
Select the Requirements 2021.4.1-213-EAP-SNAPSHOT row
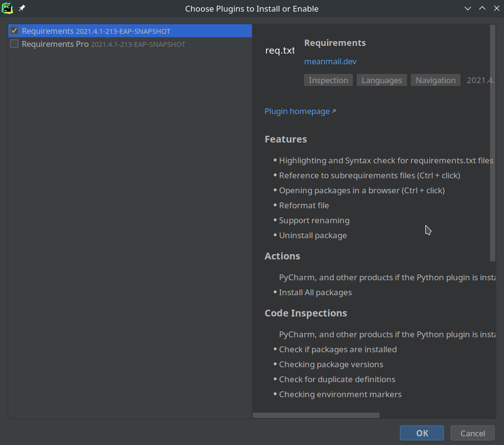[x=130, y=31]
